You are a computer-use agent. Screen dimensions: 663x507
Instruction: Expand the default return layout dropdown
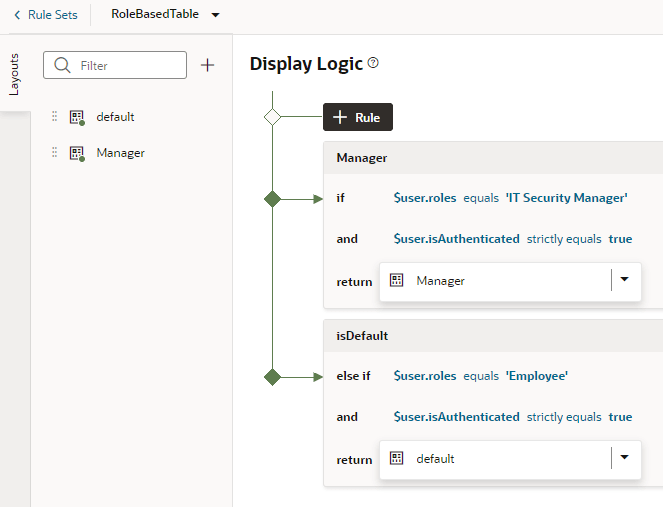(625, 458)
